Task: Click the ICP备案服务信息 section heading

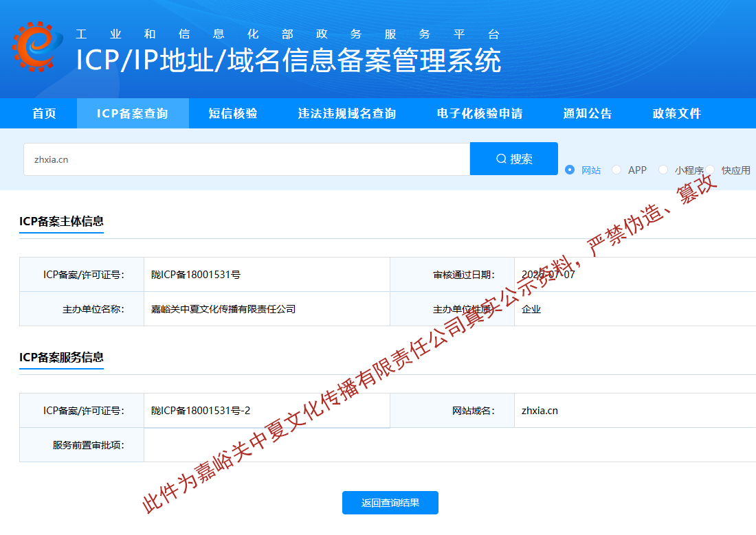Action: (x=61, y=357)
